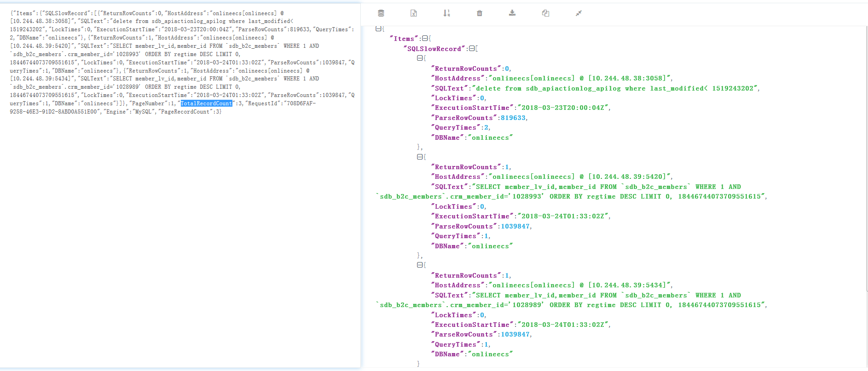Click the SQLText line containing crm_member_id='1028989'
The height and width of the screenshot is (371, 868).
click(571, 305)
